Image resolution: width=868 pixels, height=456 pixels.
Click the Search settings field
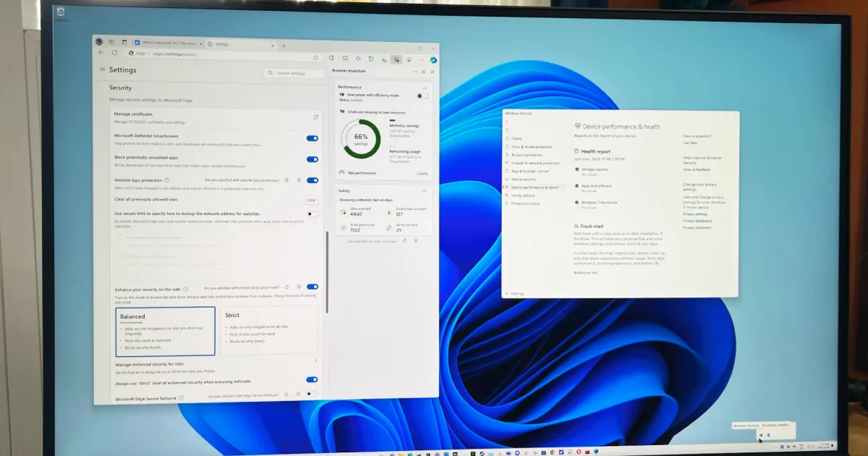click(x=294, y=72)
